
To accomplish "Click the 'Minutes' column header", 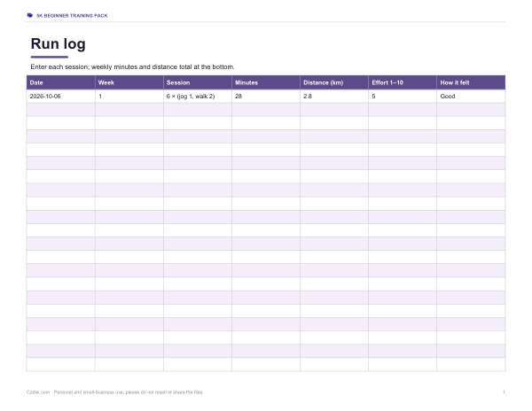I will pyautogui.click(x=266, y=82).
